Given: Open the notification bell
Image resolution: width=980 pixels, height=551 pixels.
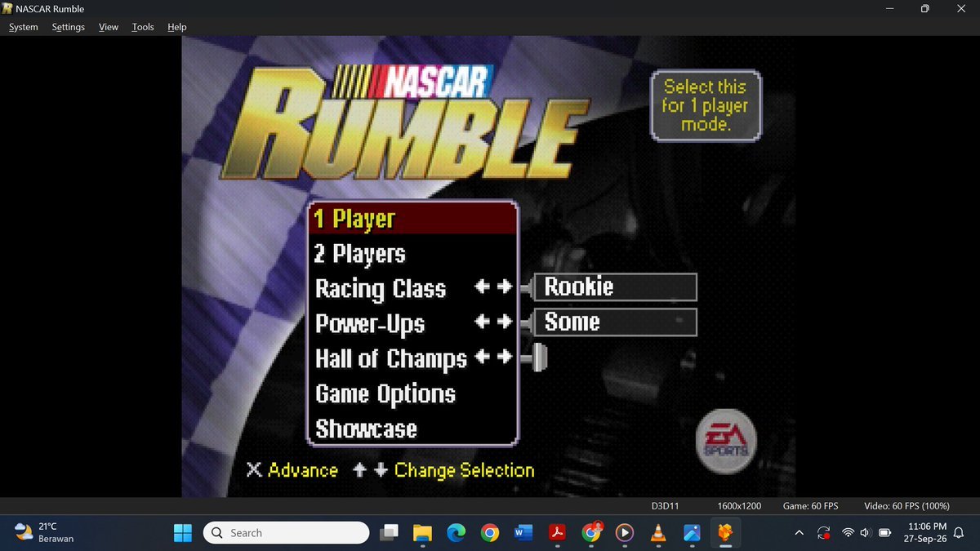Looking at the screenshot, I should (x=959, y=533).
